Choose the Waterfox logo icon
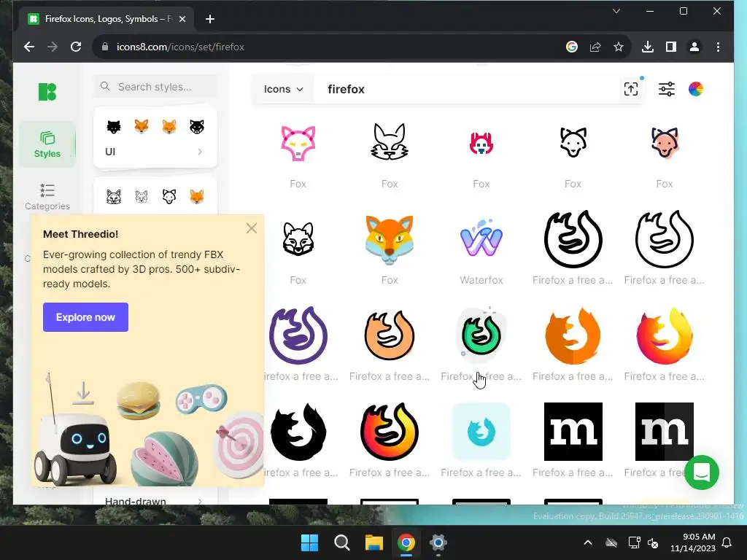This screenshot has width=747, height=560. coord(481,238)
